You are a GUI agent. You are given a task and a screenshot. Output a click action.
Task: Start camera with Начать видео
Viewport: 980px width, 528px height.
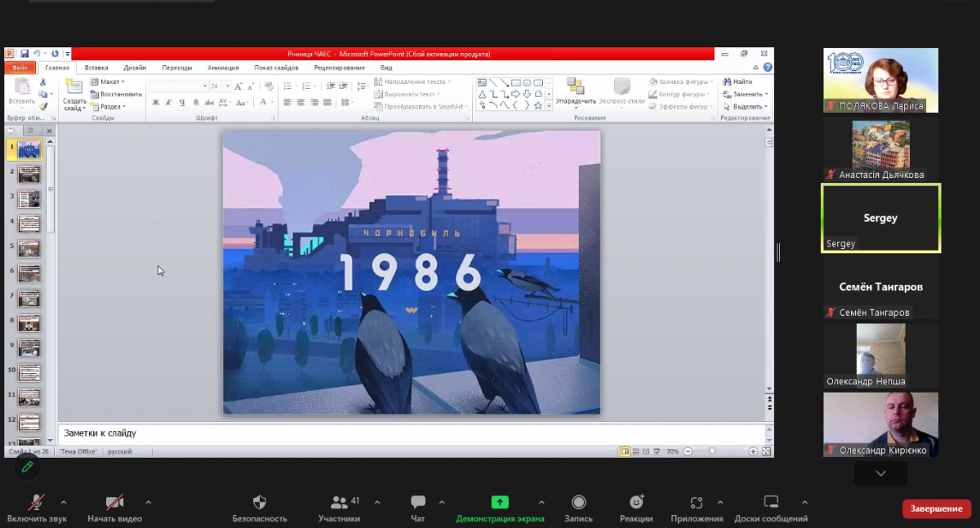pos(114,503)
